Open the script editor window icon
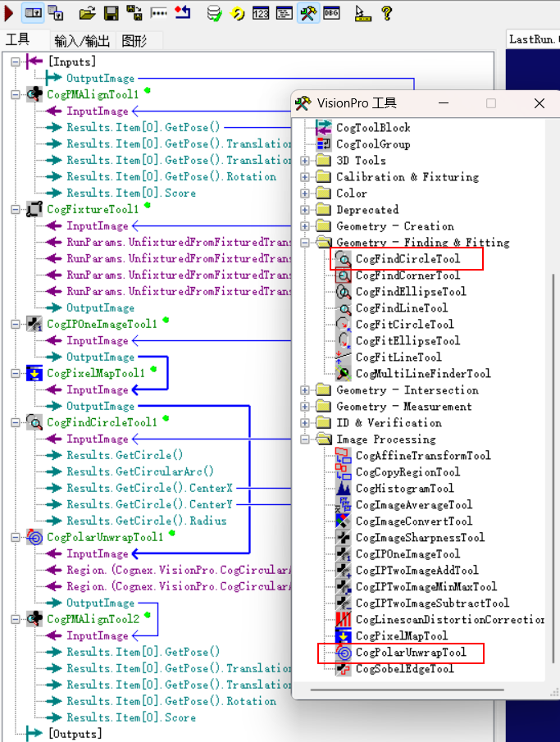560x742 pixels. [x=284, y=13]
